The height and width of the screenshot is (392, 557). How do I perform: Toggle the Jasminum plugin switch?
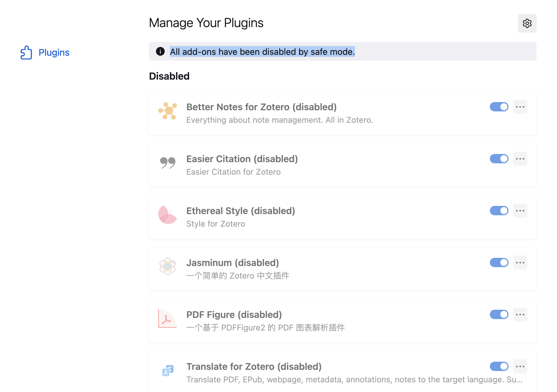(499, 262)
